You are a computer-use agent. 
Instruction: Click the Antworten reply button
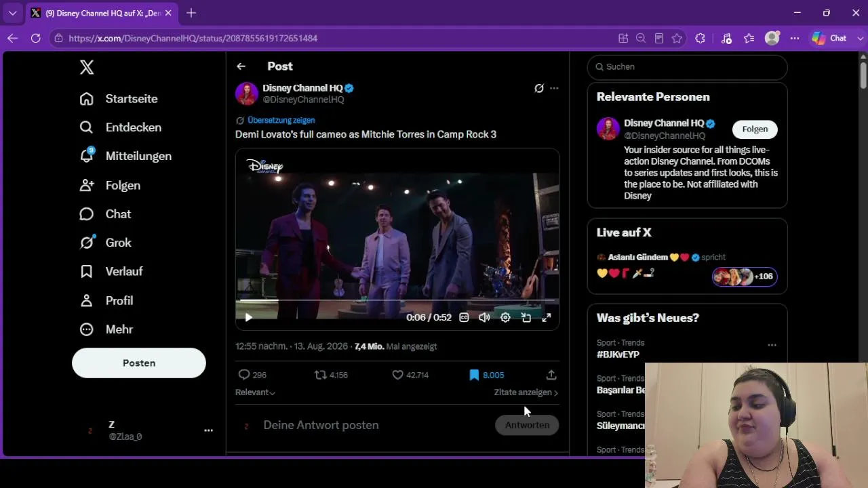click(527, 425)
